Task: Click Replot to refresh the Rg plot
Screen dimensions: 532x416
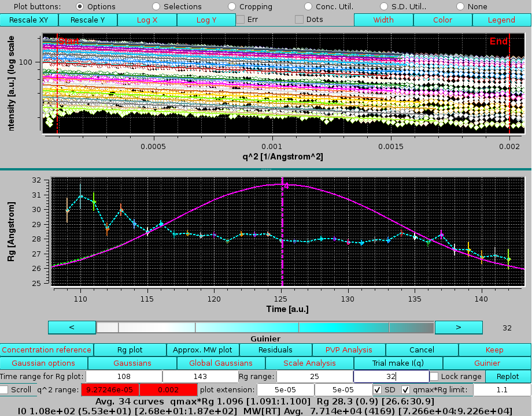Action: pyautogui.click(x=507, y=376)
